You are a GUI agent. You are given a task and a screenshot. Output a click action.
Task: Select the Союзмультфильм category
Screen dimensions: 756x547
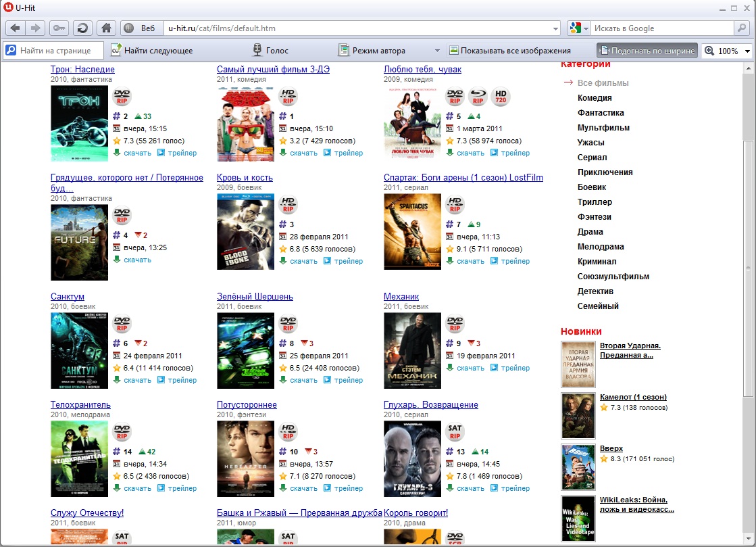613,277
